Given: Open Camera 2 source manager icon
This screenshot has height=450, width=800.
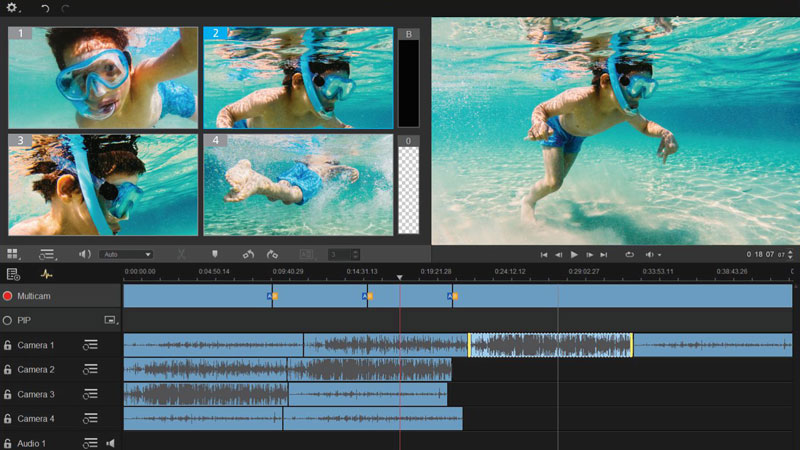Looking at the screenshot, I should 90,369.
